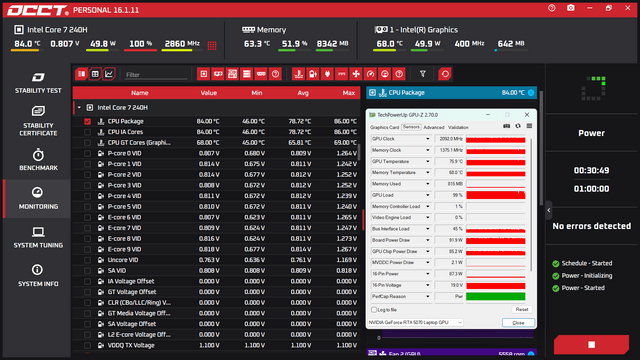
Task: Collapse the Intel Core 7 240H tree node
Action: (79, 107)
